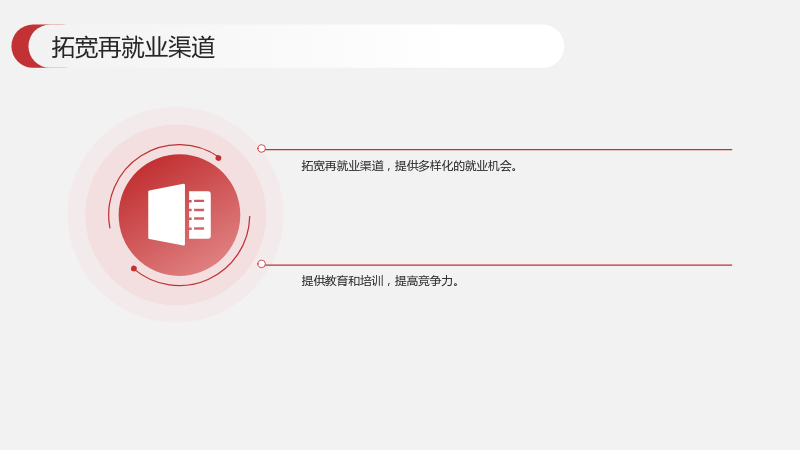The image size is (800, 450).
Task: Select the red crescent beside the slide title
Action: (21, 46)
